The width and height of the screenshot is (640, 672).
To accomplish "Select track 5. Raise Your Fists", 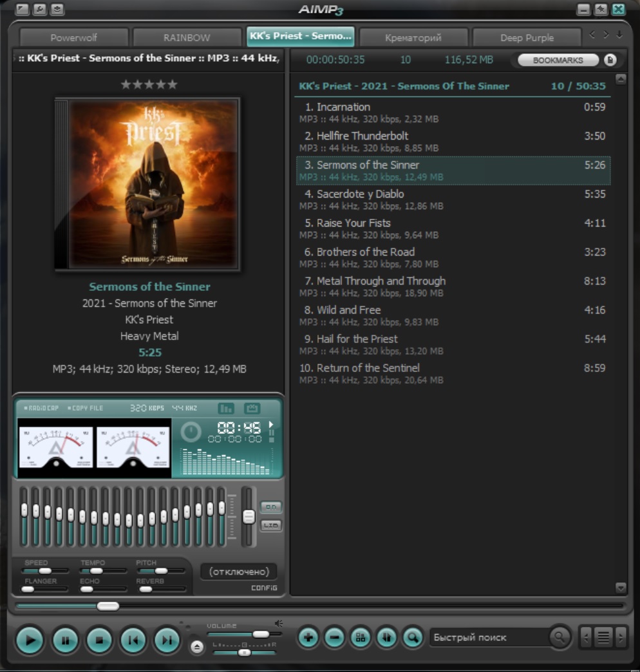I will point(453,229).
